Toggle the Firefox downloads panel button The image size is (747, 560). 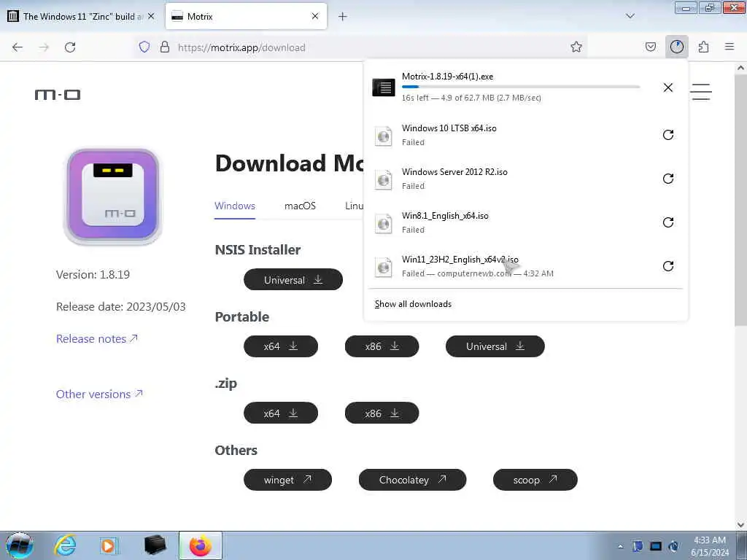(x=677, y=47)
